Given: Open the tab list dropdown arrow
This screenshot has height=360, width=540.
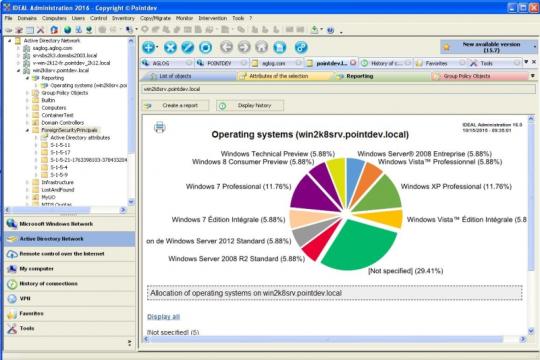Looking at the screenshot, I should 526,62.
